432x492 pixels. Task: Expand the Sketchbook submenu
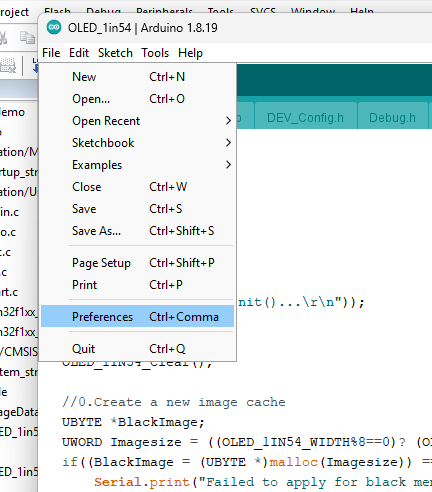137,143
